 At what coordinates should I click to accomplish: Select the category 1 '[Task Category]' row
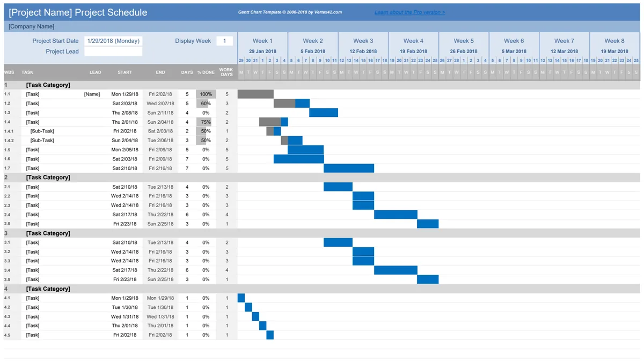(x=322, y=85)
